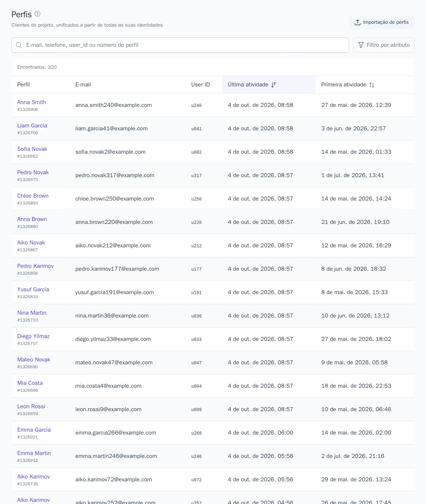The image size is (426, 504).
Task: Click last activity 4 de out. de 2026, 06:00
Action: 260,433
